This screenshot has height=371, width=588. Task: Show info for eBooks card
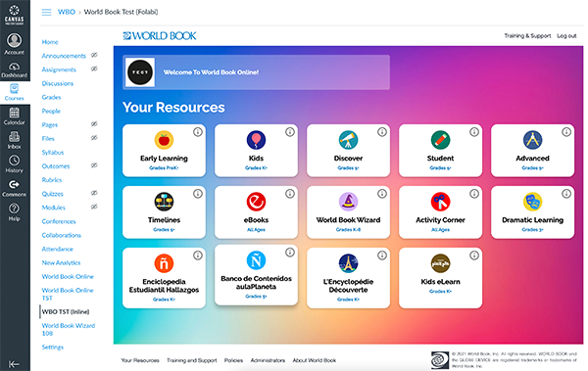(x=290, y=194)
